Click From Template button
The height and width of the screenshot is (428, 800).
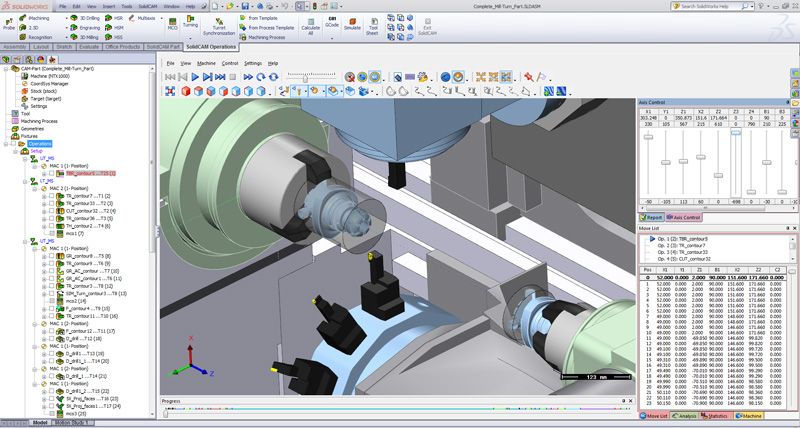point(259,18)
